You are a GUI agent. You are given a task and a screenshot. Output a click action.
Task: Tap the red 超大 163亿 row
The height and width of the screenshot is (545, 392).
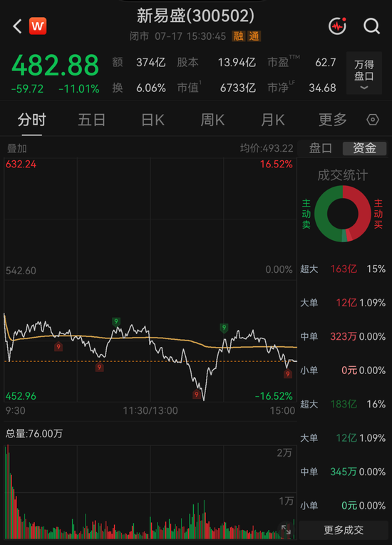coord(343,269)
